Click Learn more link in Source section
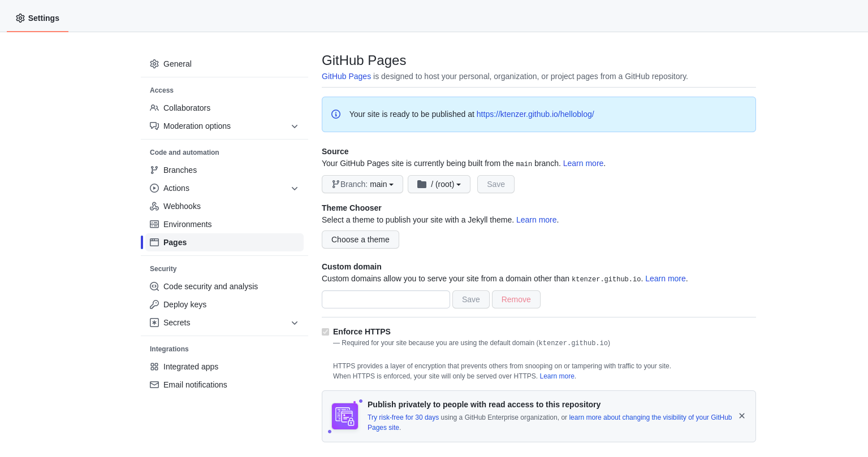868x457 pixels. [583, 163]
